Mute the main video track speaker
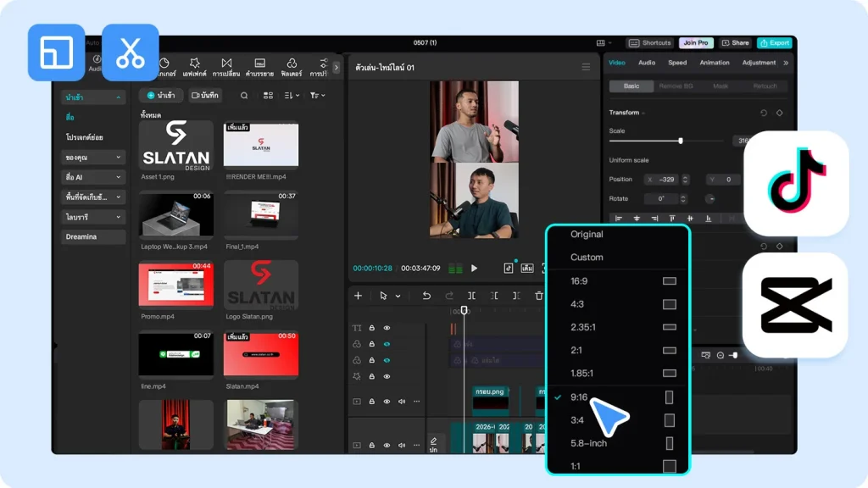Image resolution: width=868 pixels, height=488 pixels. pos(402,446)
